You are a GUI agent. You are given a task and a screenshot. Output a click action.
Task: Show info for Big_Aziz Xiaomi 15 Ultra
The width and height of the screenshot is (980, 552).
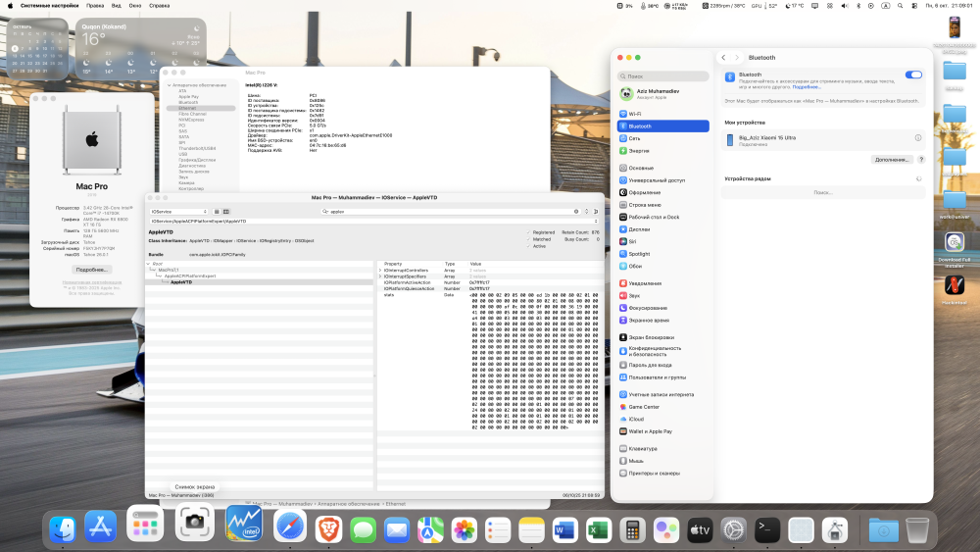[x=918, y=137]
